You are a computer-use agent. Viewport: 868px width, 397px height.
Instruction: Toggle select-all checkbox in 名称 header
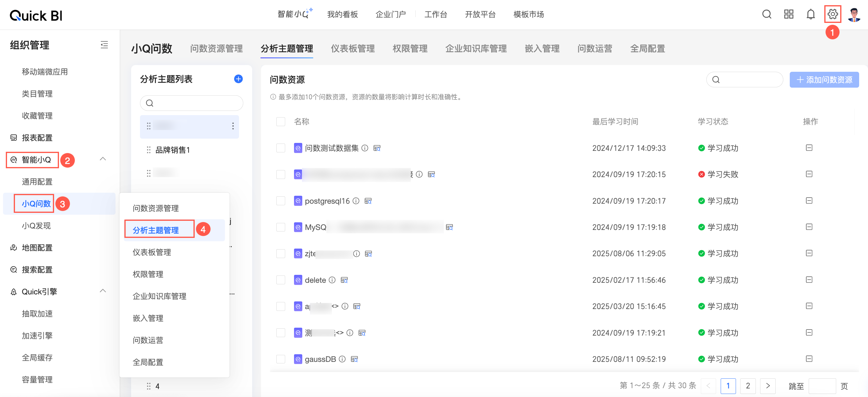point(280,122)
